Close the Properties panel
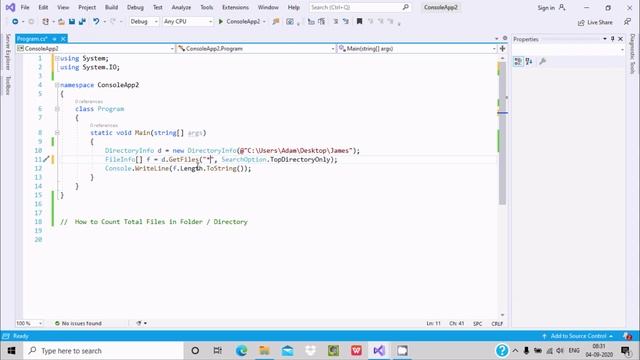The width and height of the screenshot is (640, 360). pyautogui.click(x=621, y=39)
